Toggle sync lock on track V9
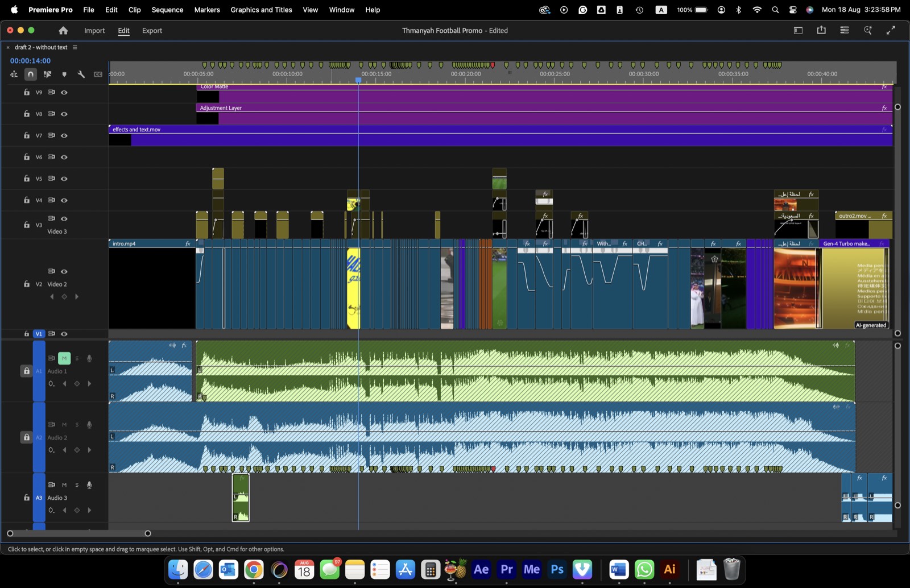 click(x=52, y=92)
